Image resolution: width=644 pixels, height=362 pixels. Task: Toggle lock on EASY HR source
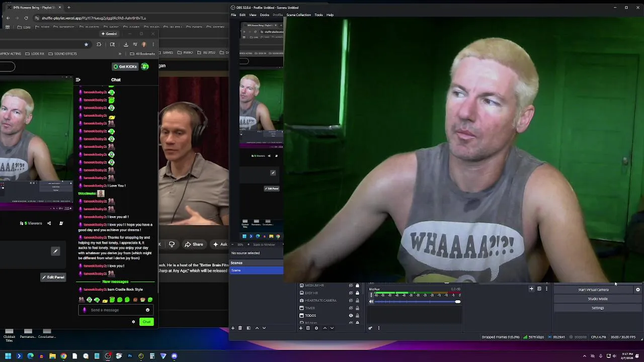coord(357,293)
